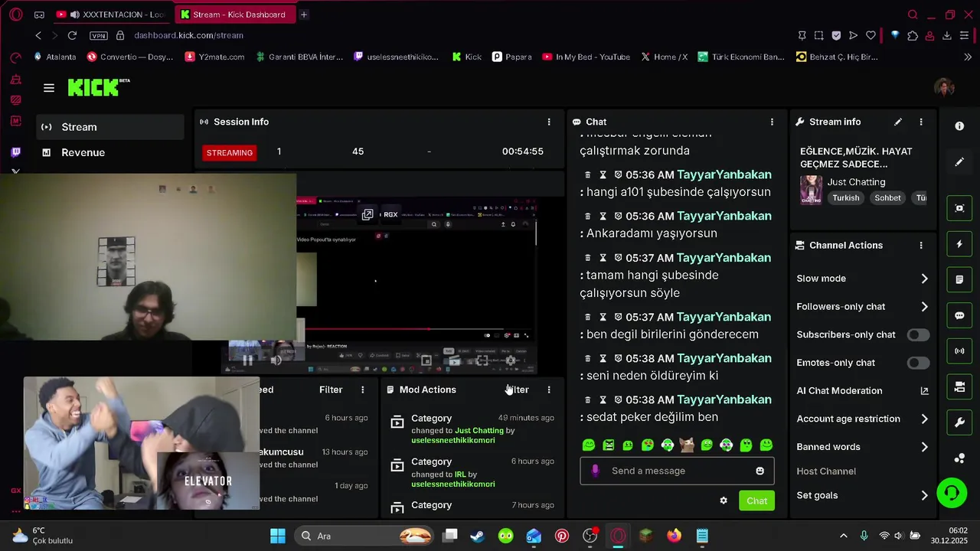The width and height of the screenshot is (980, 551).
Task: Open Filter in activity feed panel
Action: pos(331,390)
